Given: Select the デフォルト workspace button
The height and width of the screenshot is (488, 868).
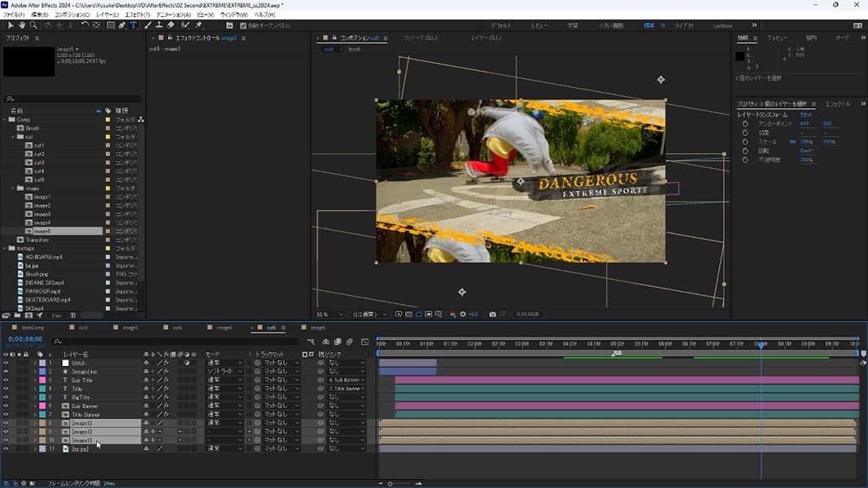Looking at the screenshot, I should [x=501, y=25].
